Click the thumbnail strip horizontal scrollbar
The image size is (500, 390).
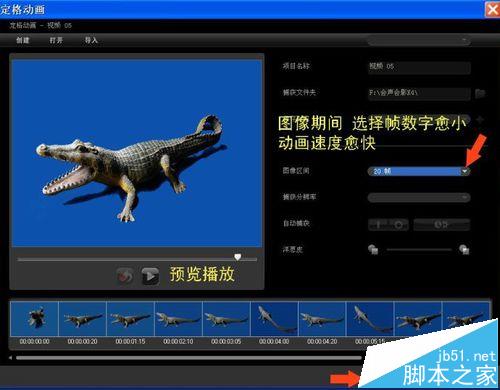coord(189,358)
